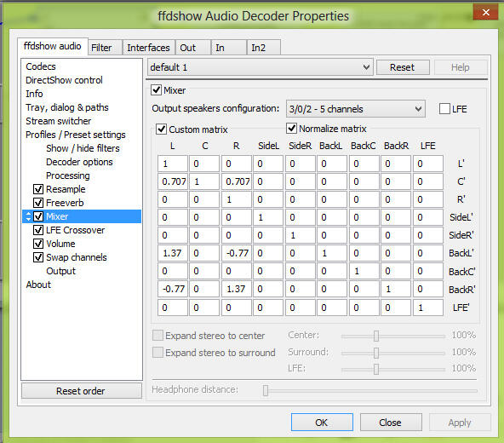Select the ffdshow audio tab

53,46
